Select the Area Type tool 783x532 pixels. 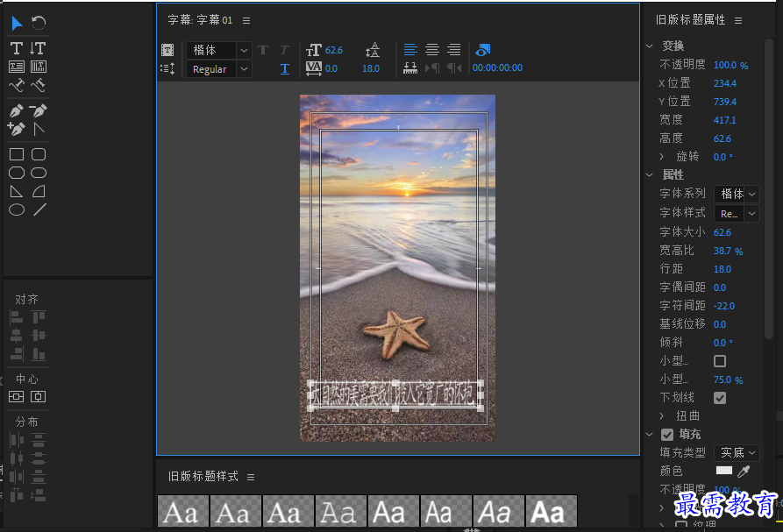17,67
